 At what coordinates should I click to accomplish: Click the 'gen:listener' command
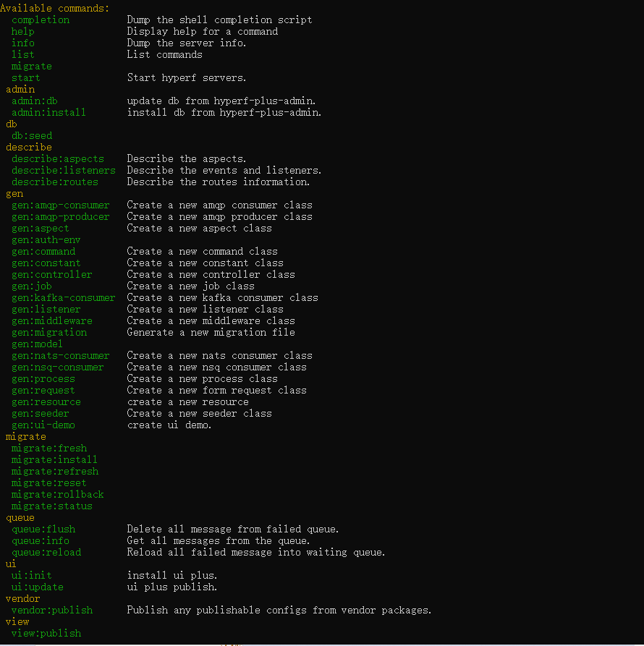46,309
